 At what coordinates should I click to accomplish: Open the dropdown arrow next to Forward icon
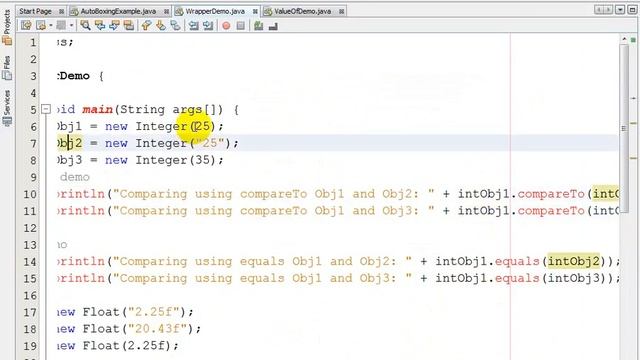[x=71, y=26]
